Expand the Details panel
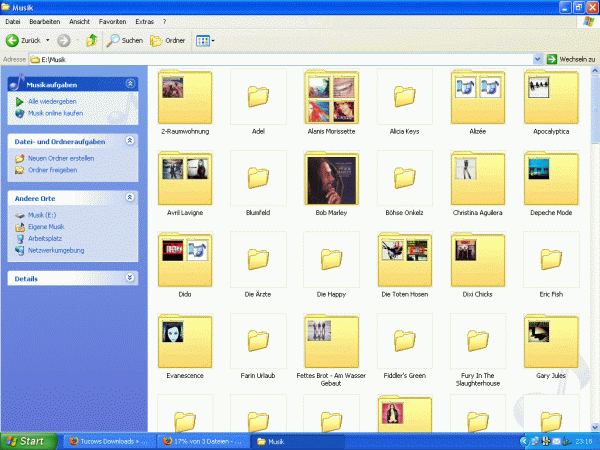Image resolution: width=600 pixels, height=450 pixels. (130, 278)
